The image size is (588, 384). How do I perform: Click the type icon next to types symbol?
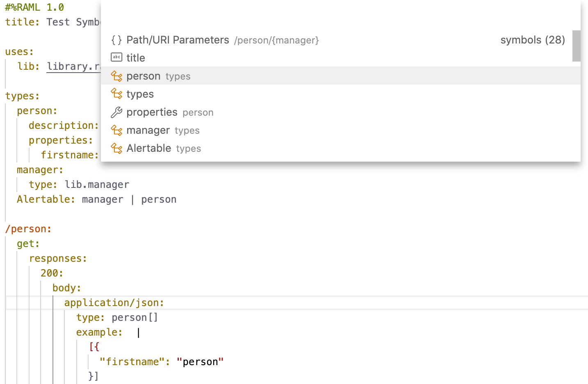coord(116,94)
